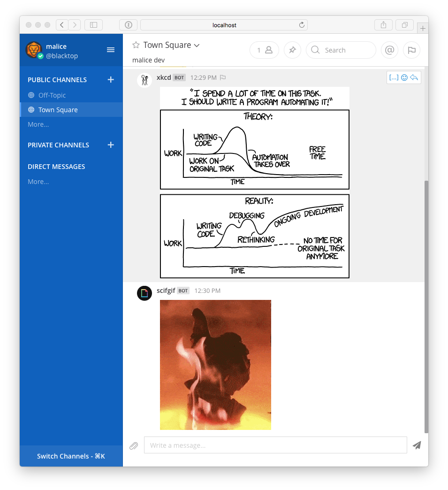Send message with paper plane icon
This screenshot has width=448, height=490.
tap(417, 445)
